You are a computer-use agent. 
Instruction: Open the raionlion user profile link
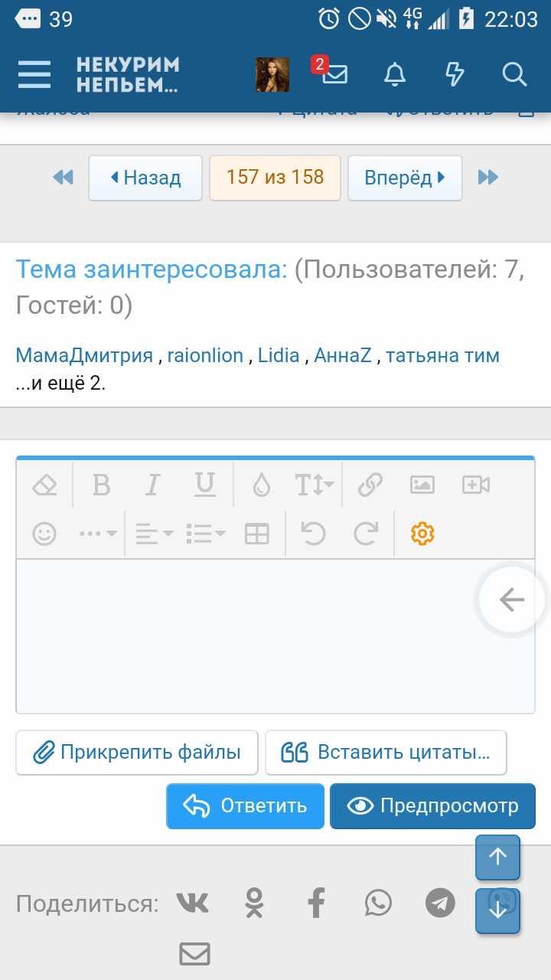(x=205, y=355)
